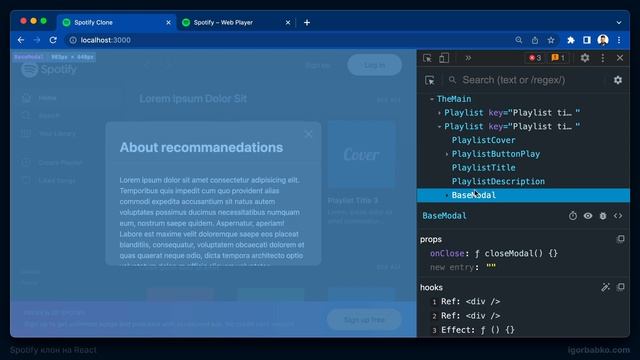Click the Spotify logo in sidebar
This screenshot has height=360, width=640.
[x=49, y=69]
